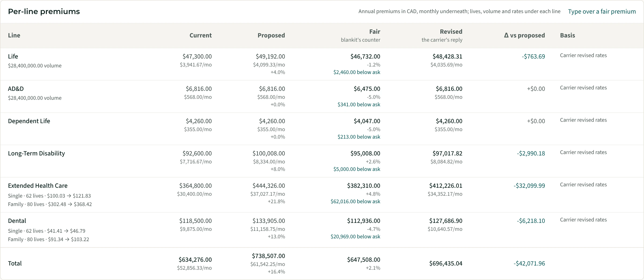Image resolution: width=644 pixels, height=280 pixels.
Task: Select the 'Dependent Life' line name
Action: pos(29,121)
